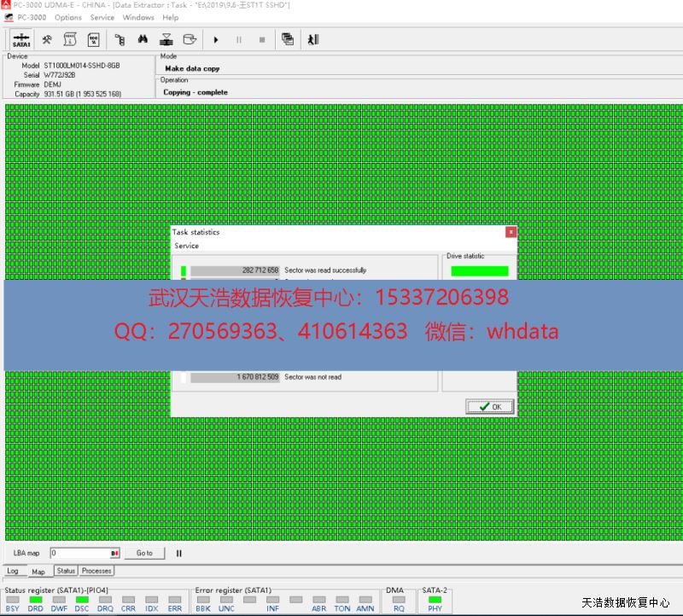Image resolution: width=683 pixels, height=616 pixels.
Task: Close the Task statistics dialog
Action: pyautogui.click(x=511, y=231)
